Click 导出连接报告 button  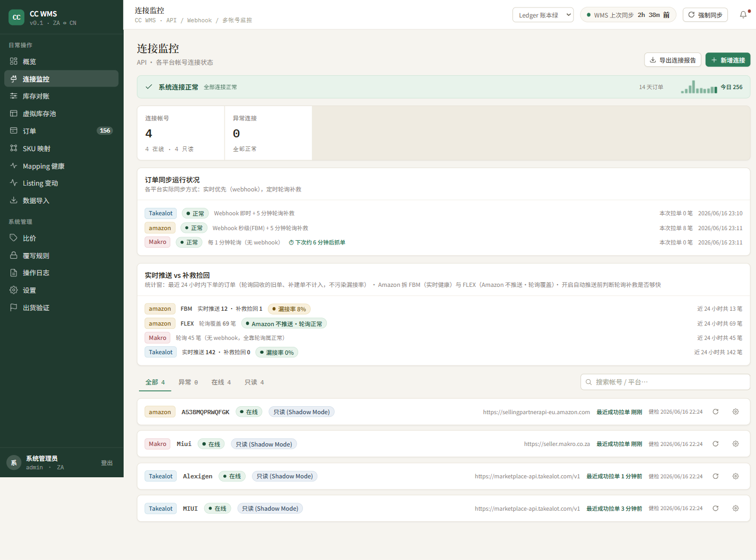pyautogui.click(x=673, y=60)
